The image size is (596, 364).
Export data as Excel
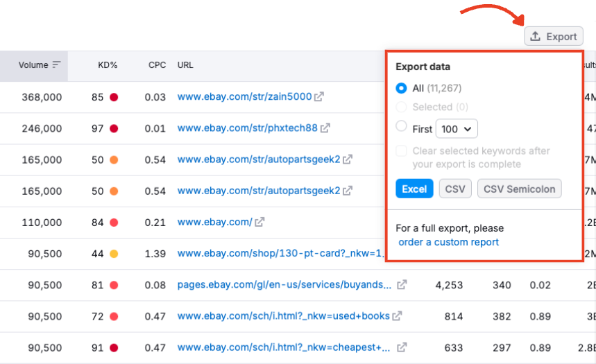pos(414,189)
